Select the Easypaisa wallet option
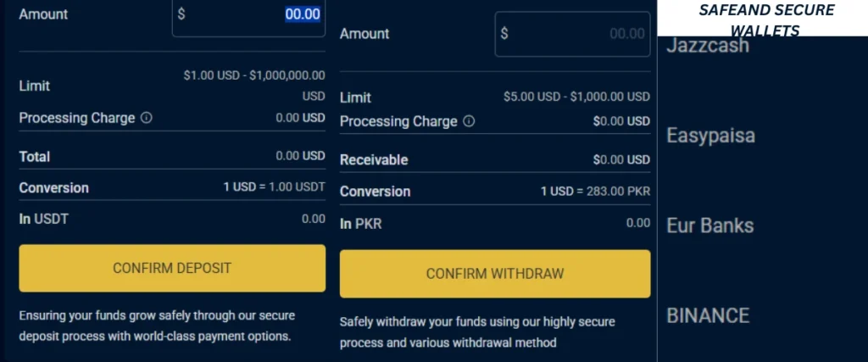This screenshot has width=868, height=362. [x=710, y=136]
